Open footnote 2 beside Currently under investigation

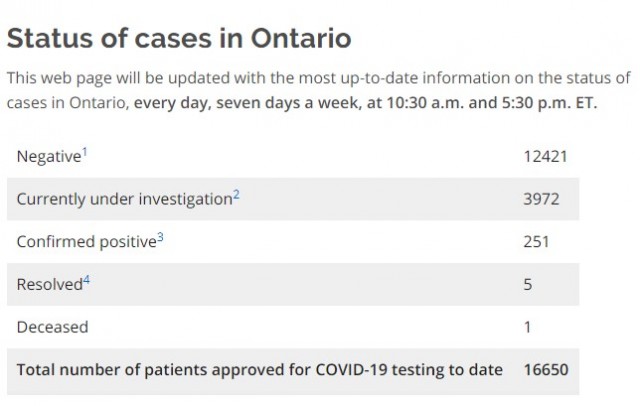[x=236, y=195]
